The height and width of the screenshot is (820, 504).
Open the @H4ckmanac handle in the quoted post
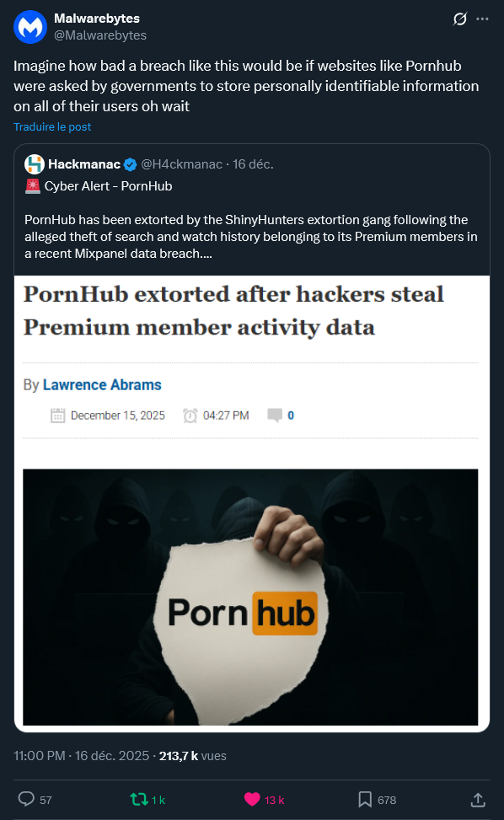click(182, 164)
